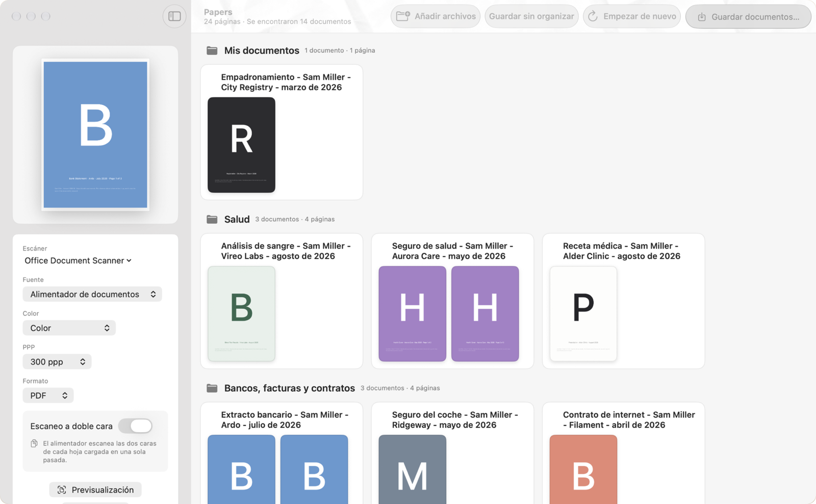The height and width of the screenshot is (504, 816).
Task: Toggle the sidebar panel icon
Action: tap(174, 16)
